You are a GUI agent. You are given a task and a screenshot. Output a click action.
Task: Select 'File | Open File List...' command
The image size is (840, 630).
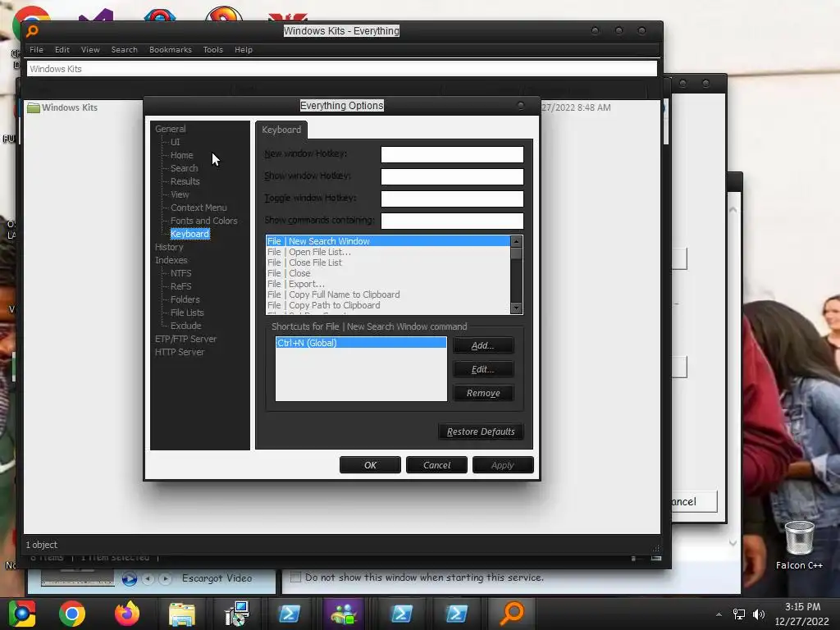pos(388,252)
